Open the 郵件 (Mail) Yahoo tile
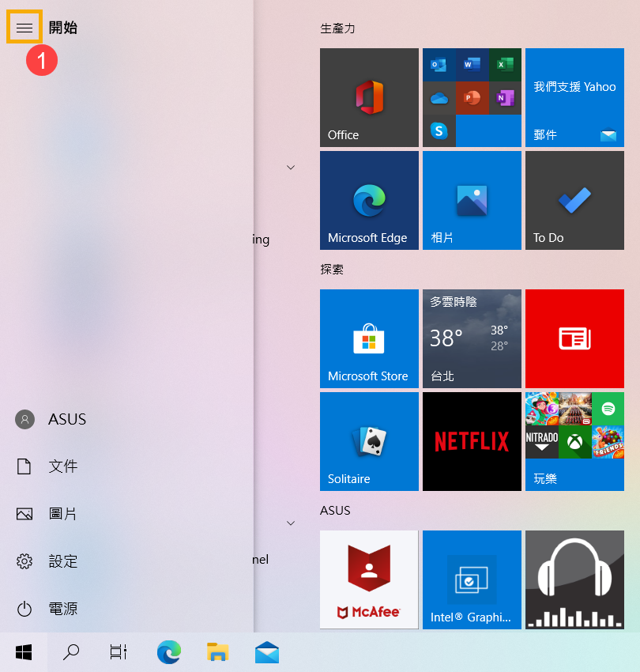Image resolution: width=640 pixels, height=672 pixels. pos(574,97)
